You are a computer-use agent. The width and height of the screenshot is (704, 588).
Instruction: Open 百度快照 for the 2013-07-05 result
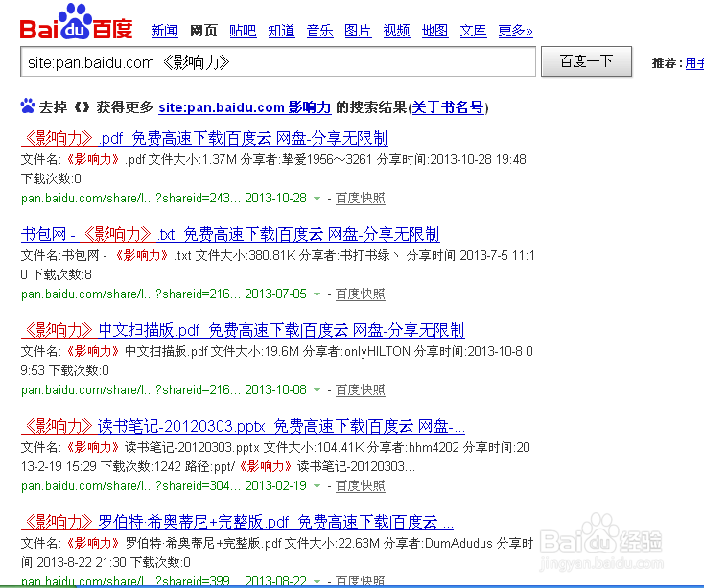[x=361, y=294]
